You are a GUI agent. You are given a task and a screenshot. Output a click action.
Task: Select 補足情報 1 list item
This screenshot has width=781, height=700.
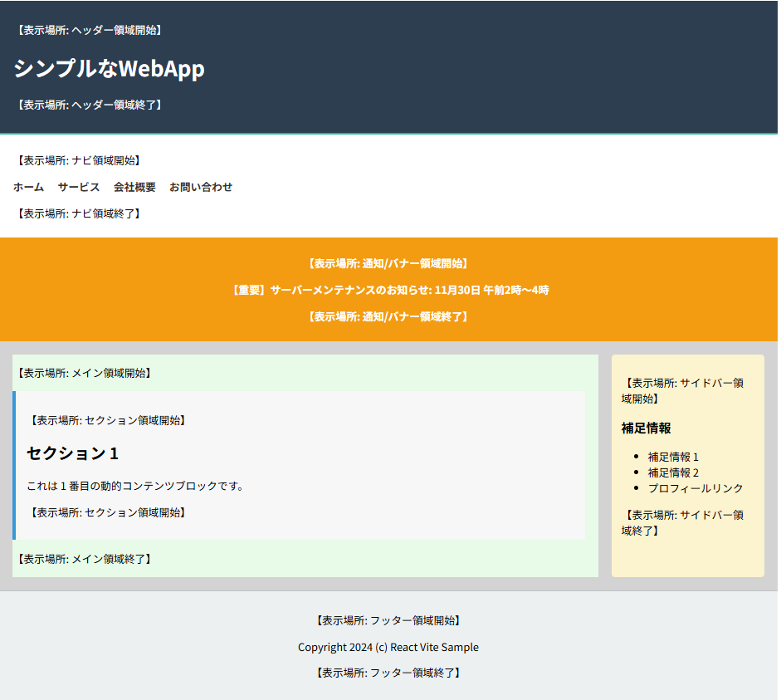point(673,457)
